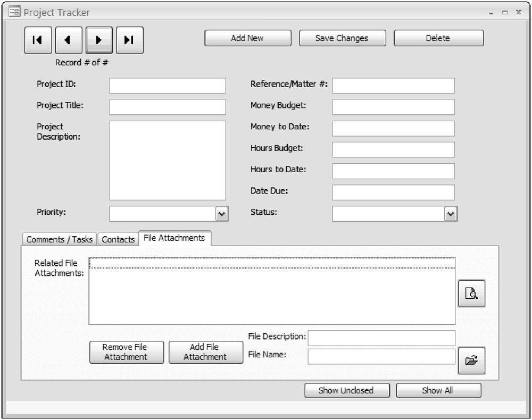Switch to the Comments / Tasks tab
Image resolution: width=532 pixels, height=420 pixels.
pos(60,239)
